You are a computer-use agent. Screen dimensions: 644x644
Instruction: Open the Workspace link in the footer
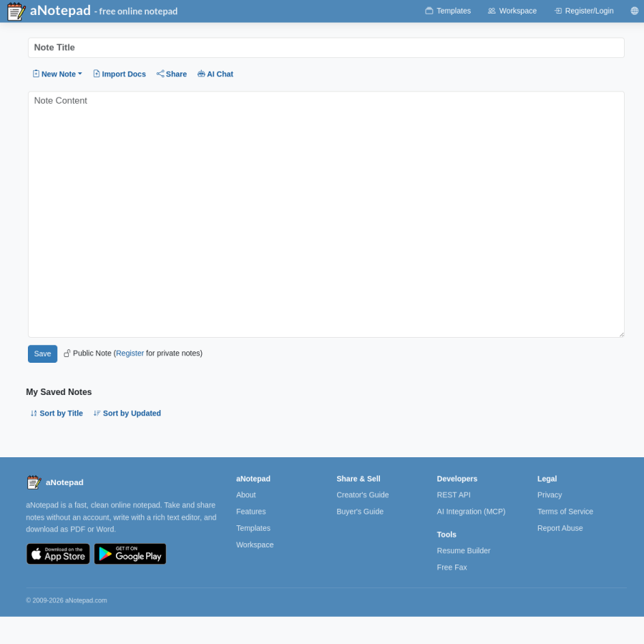pos(255,545)
